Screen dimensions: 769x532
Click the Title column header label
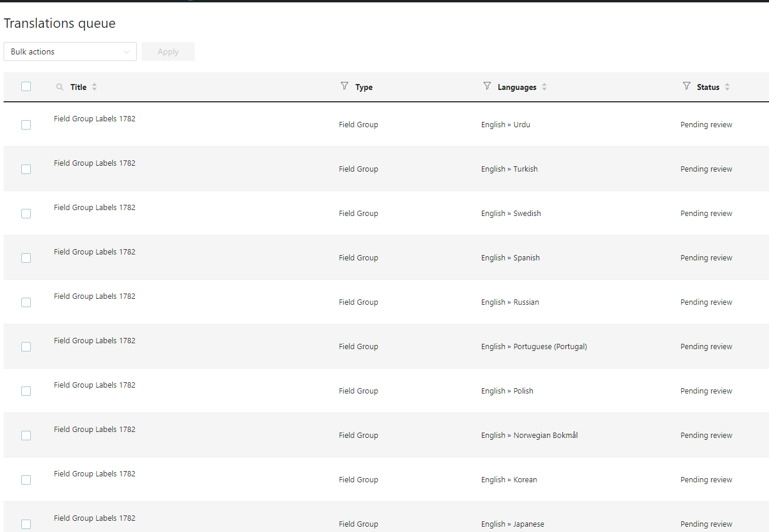point(78,87)
